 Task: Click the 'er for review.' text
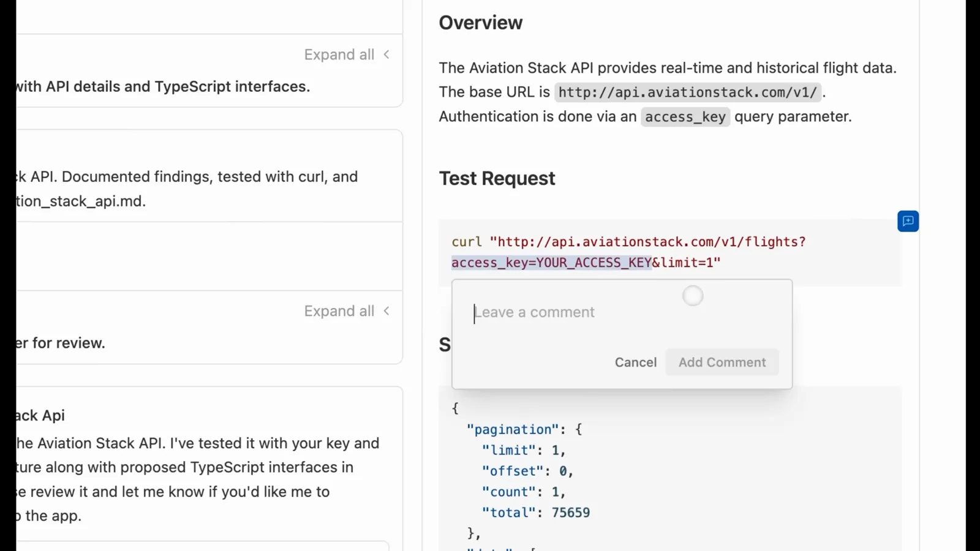(61, 343)
